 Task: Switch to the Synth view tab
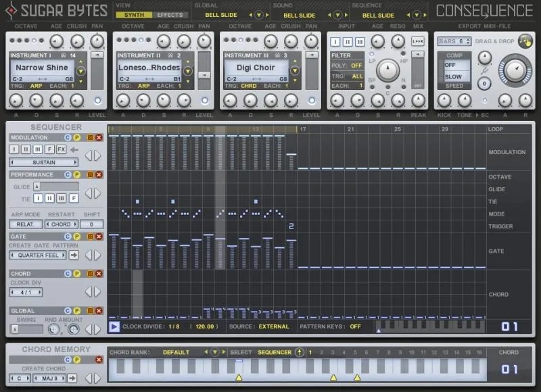[x=134, y=15]
